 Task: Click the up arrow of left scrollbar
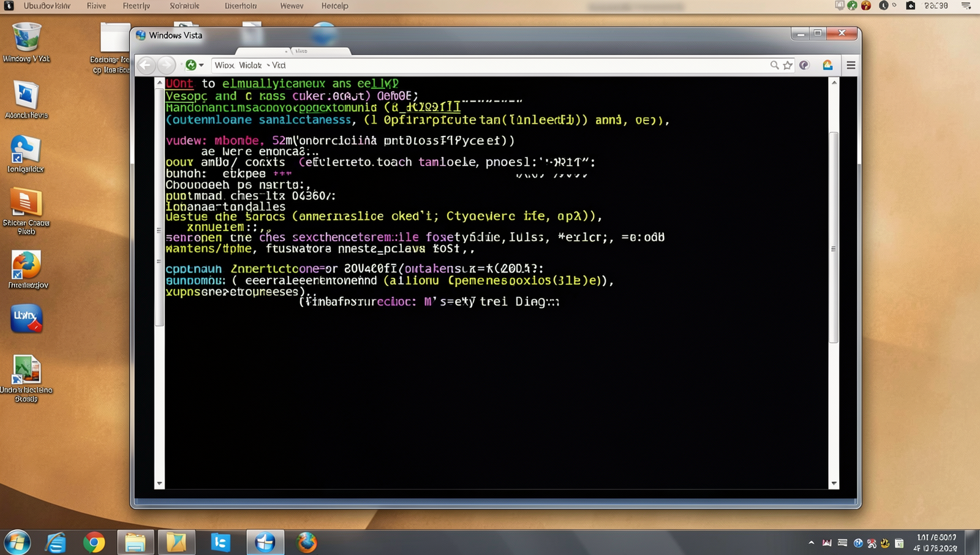click(x=159, y=83)
